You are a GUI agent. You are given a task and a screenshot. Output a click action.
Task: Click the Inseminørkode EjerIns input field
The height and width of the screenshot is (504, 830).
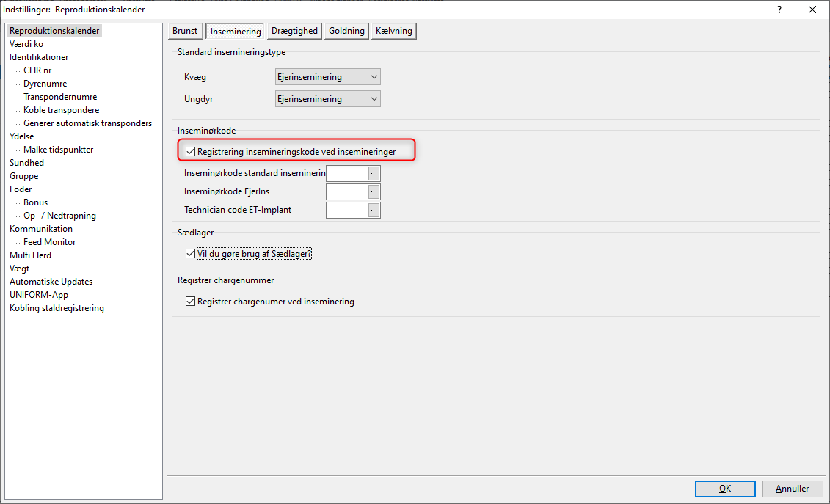click(347, 191)
